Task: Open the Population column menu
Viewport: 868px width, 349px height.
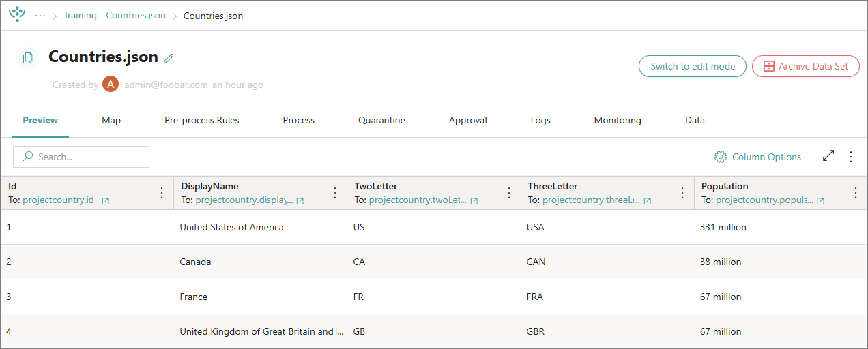Action: pyautogui.click(x=856, y=193)
